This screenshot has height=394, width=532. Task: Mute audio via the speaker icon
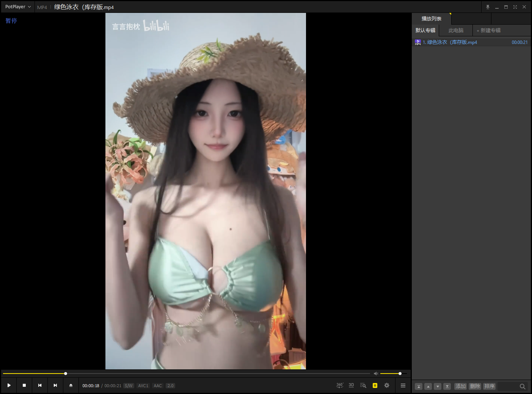376,374
